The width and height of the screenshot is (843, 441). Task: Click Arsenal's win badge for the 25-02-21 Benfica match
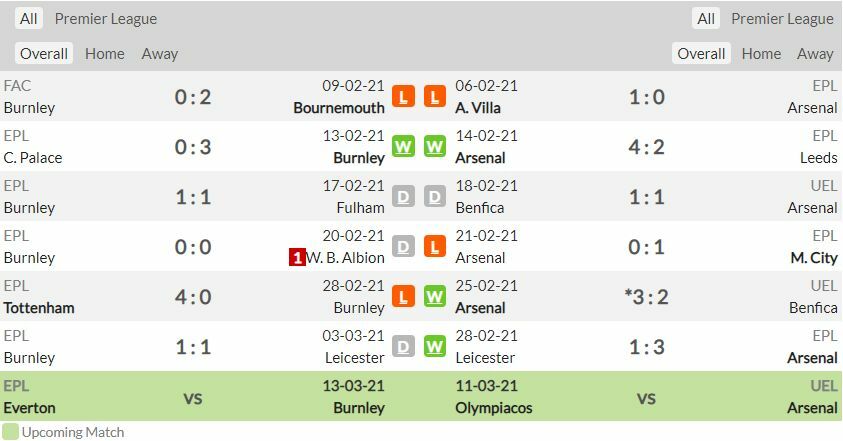pyautogui.click(x=434, y=297)
